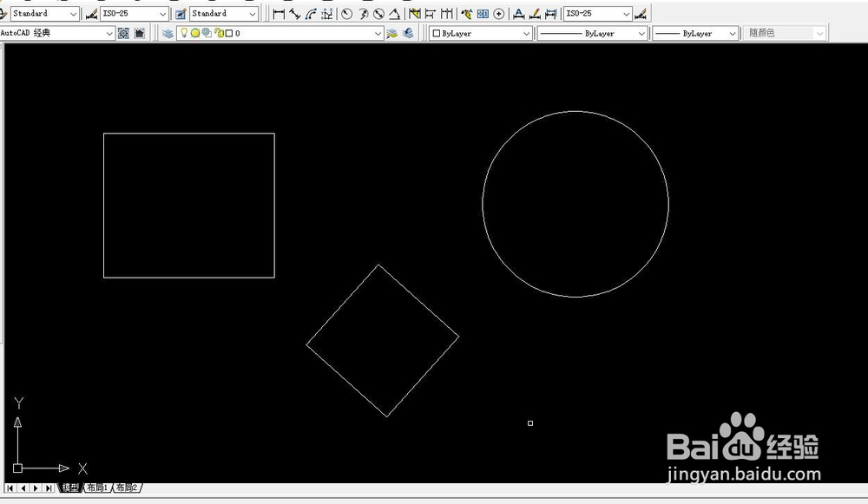Select the Angular dimension tool
868x504 pixels.
[395, 14]
